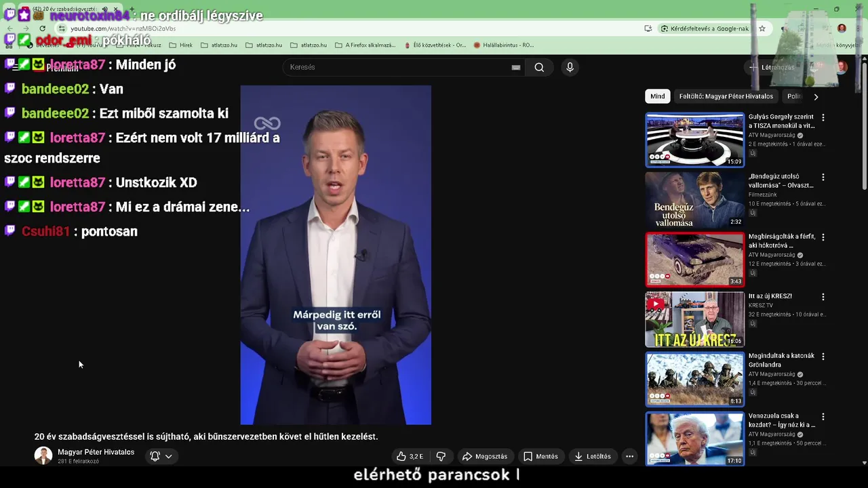
Task: Save the video with the Mentés button
Action: [540, 456]
